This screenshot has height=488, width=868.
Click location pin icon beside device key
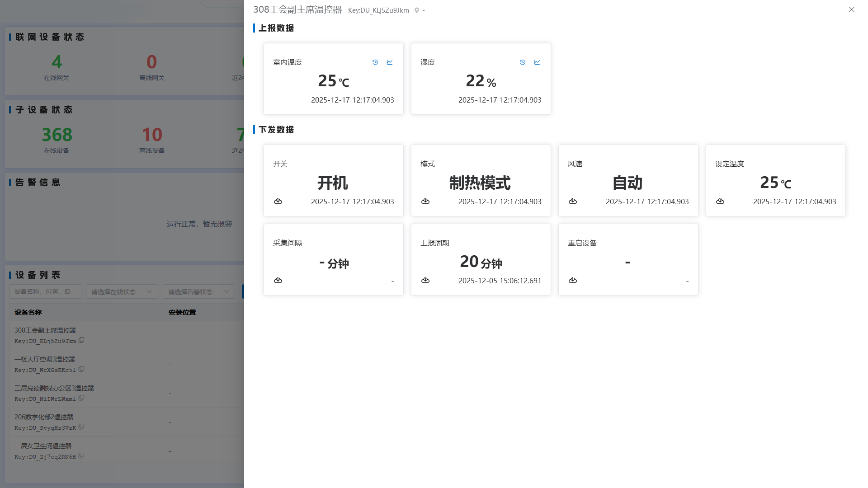tap(417, 10)
